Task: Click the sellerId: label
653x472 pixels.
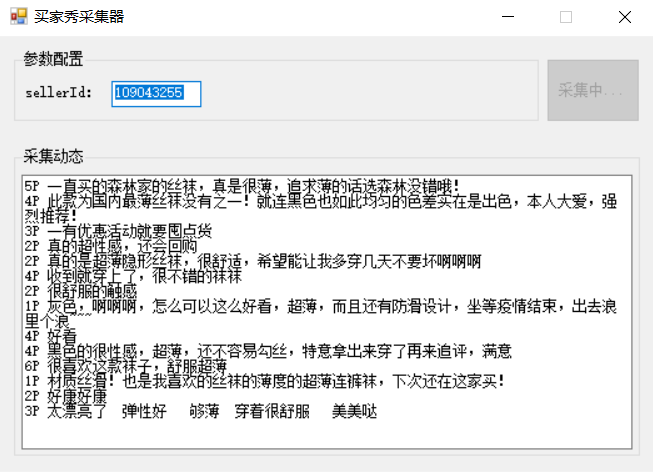Action: [x=58, y=92]
